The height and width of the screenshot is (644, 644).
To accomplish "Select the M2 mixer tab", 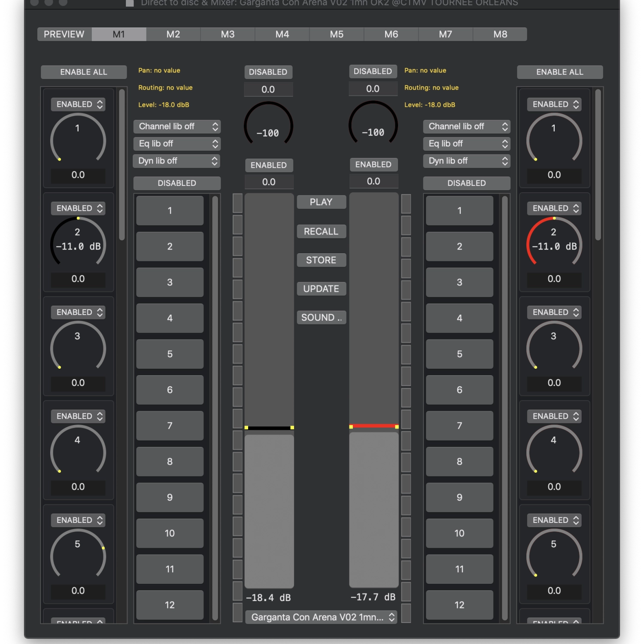I will pyautogui.click(x=173, y=34).
